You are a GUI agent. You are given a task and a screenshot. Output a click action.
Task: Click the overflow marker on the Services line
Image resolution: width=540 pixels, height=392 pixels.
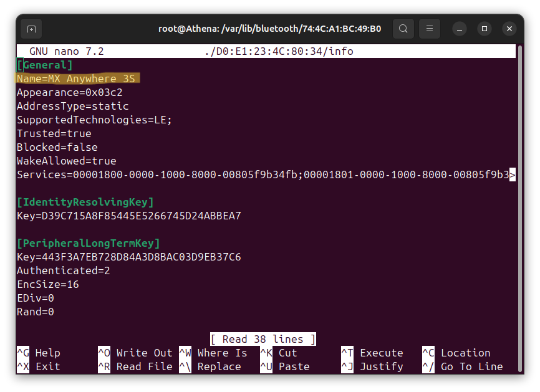(x=513, y=174)
